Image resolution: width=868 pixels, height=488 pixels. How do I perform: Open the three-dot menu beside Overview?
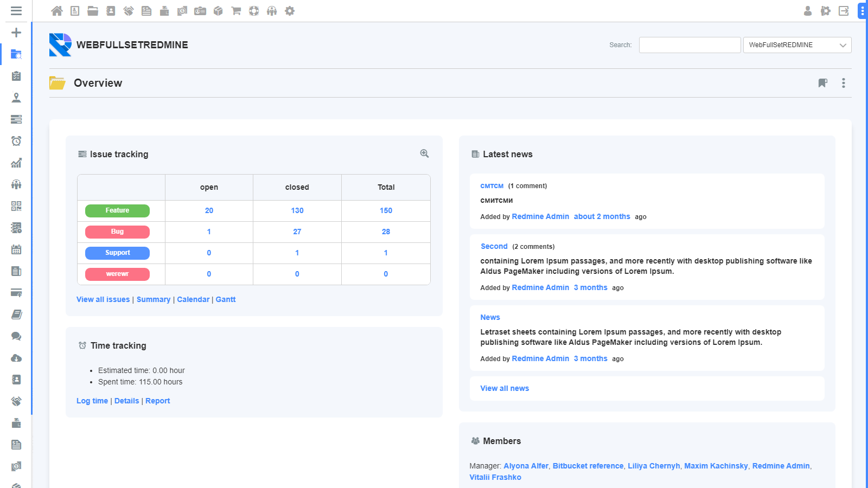(844, 83)
